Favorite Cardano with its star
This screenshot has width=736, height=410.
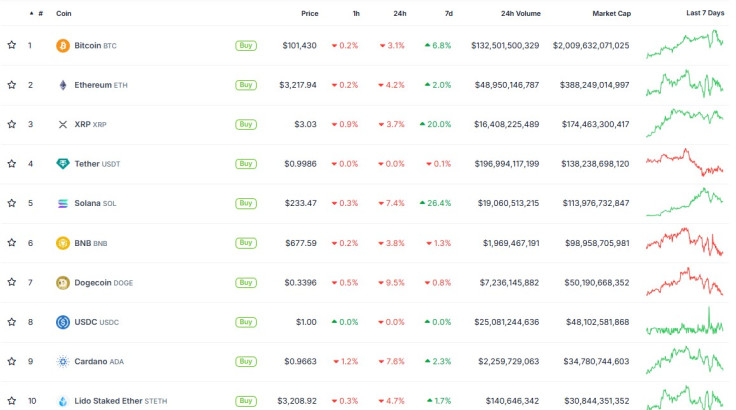pos(12,361)
